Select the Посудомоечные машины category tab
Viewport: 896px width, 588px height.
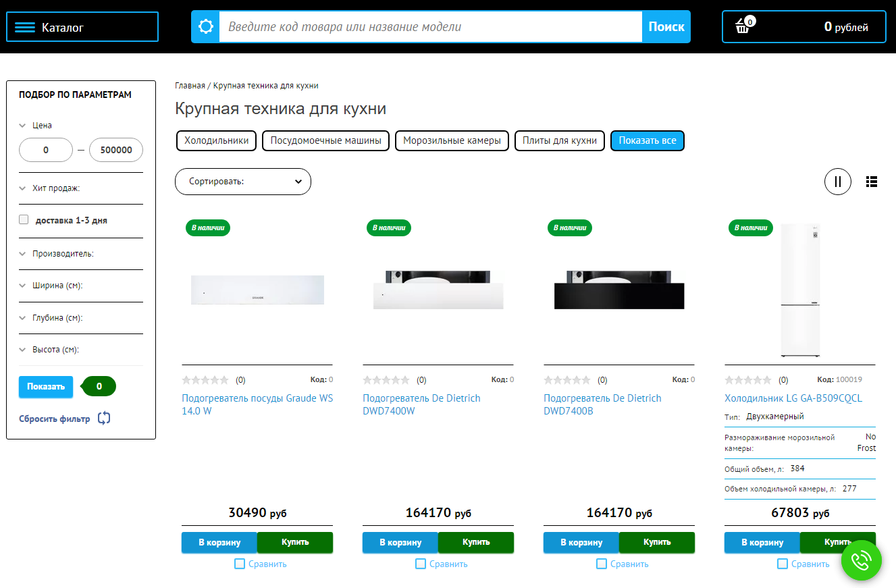pyautogui.click(x=325, y=141)
